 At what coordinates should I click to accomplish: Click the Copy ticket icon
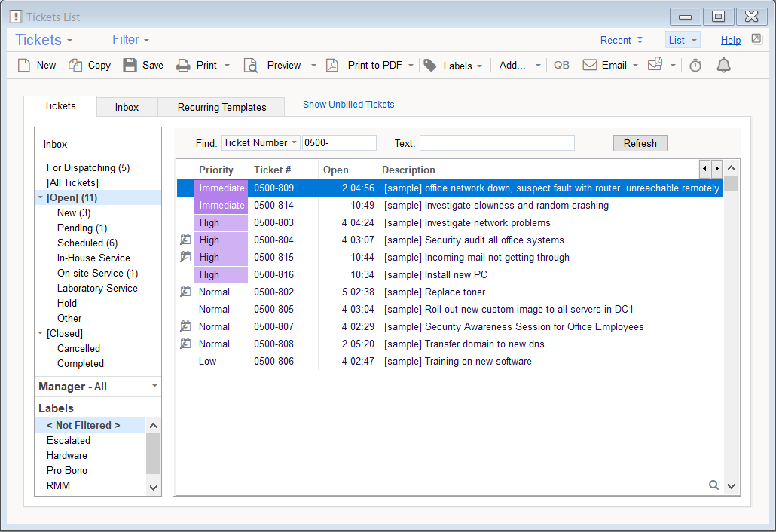click(75, 66)
